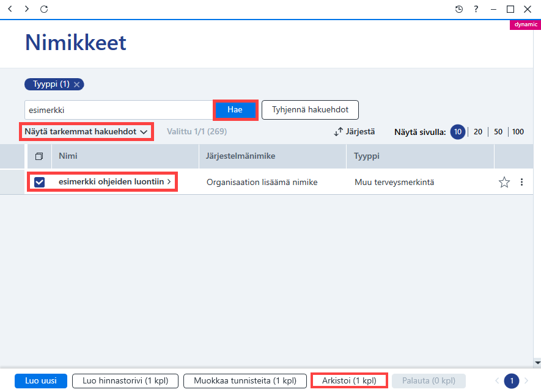Show 20 items per page
This screenshot has width=541, height=392.
[x=478, y=132]
